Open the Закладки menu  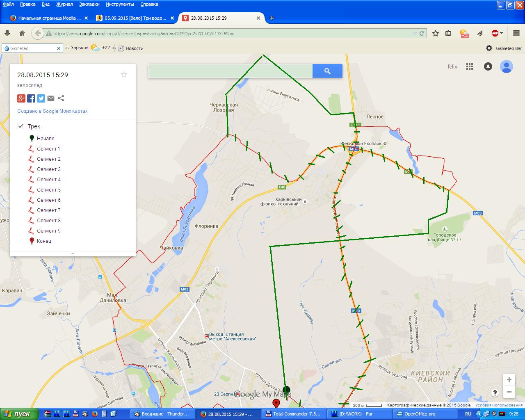click(89, 4)
